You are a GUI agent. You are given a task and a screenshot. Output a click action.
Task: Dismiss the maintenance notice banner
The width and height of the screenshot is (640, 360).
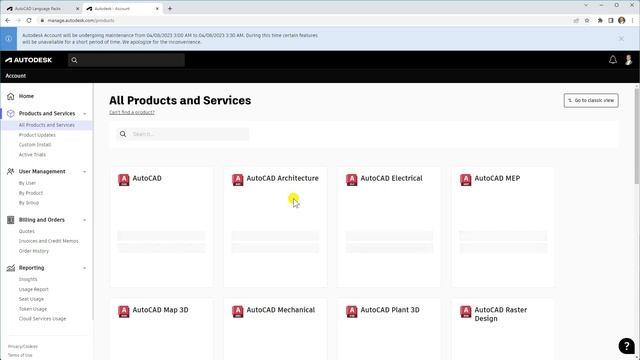[x=621, y=39]
